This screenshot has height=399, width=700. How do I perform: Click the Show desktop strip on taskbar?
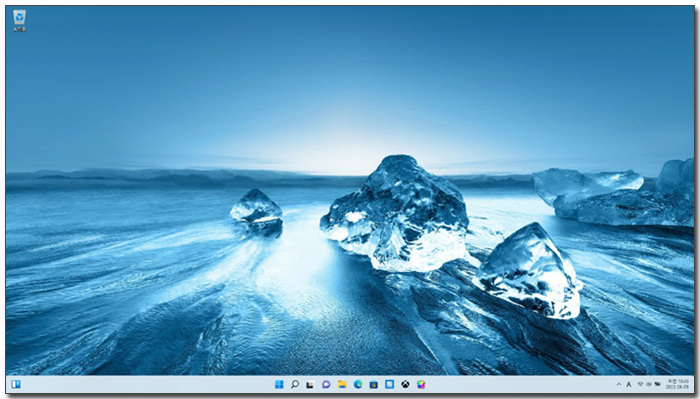(693, 384)
